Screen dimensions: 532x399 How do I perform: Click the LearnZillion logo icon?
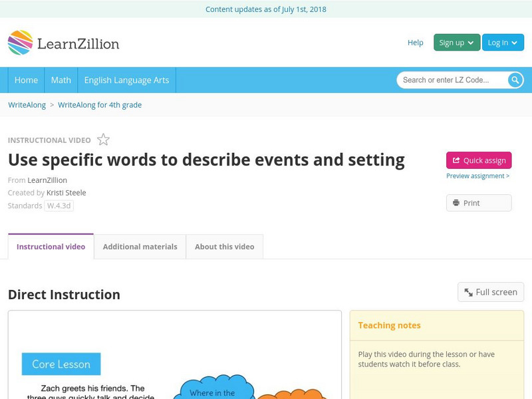point(21,43)
